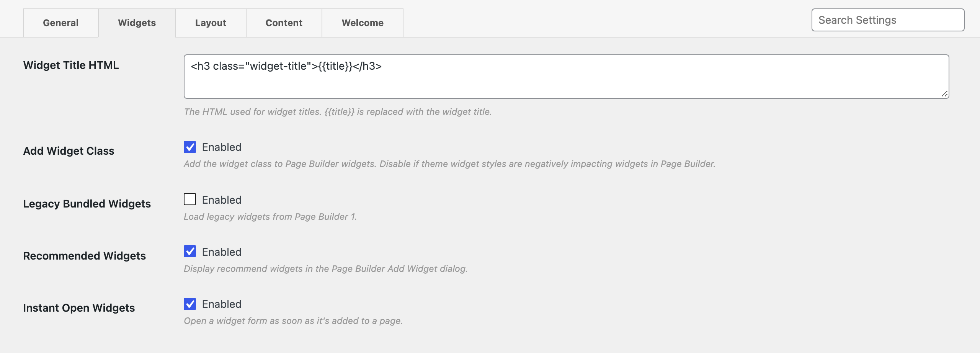
Task: Focus the Search Settings field
Action: (888, 20)
